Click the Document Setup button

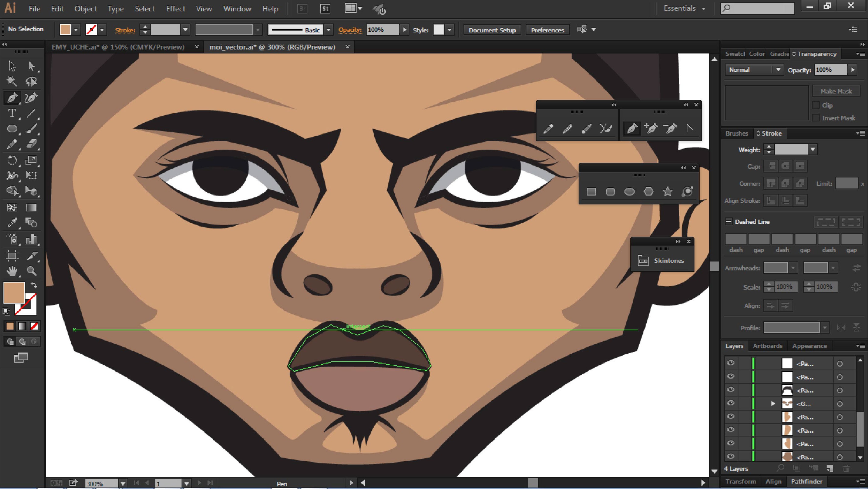click(492, 30)
